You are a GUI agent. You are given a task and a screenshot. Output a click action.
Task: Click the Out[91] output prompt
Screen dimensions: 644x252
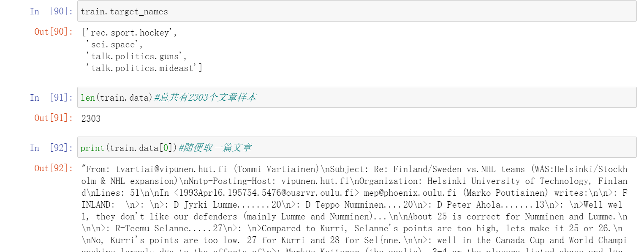pyautogui.click(x=54, y=118)
